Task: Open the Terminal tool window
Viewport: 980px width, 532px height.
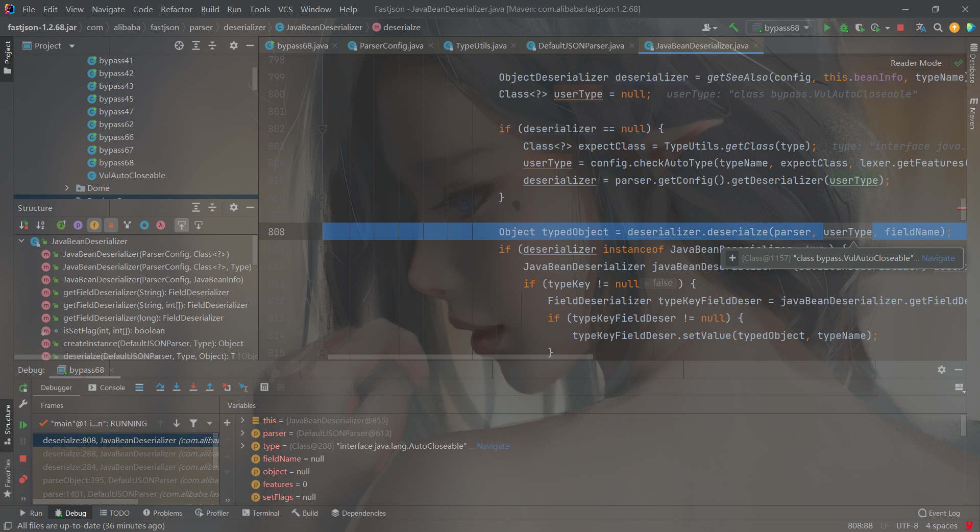Action: click(x=261, y=513)
